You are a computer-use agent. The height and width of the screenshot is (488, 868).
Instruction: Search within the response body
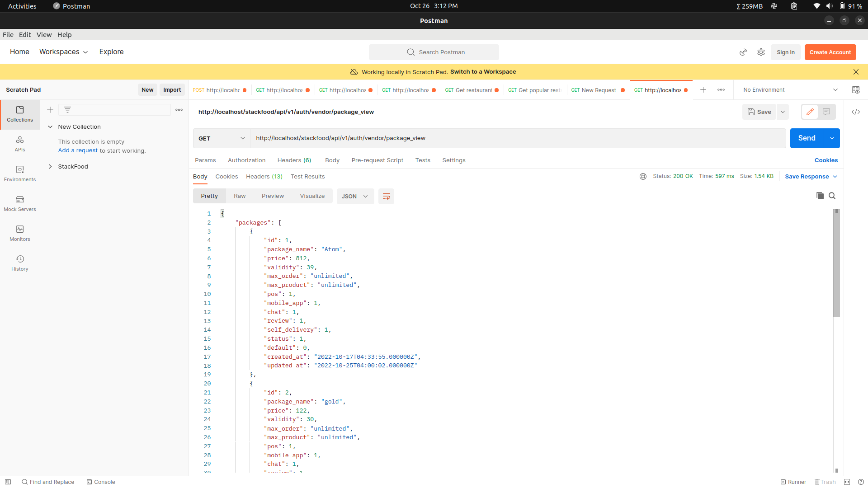832,196
